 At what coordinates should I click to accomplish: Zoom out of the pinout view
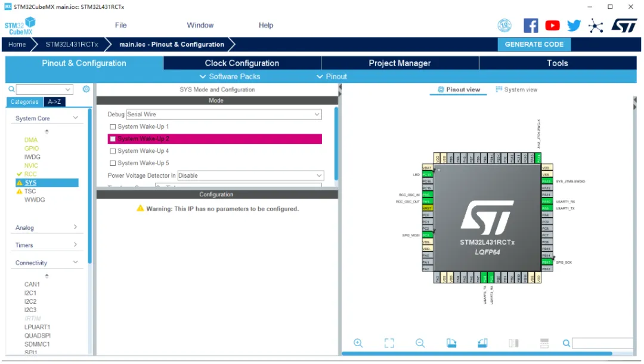coord(420,343)
